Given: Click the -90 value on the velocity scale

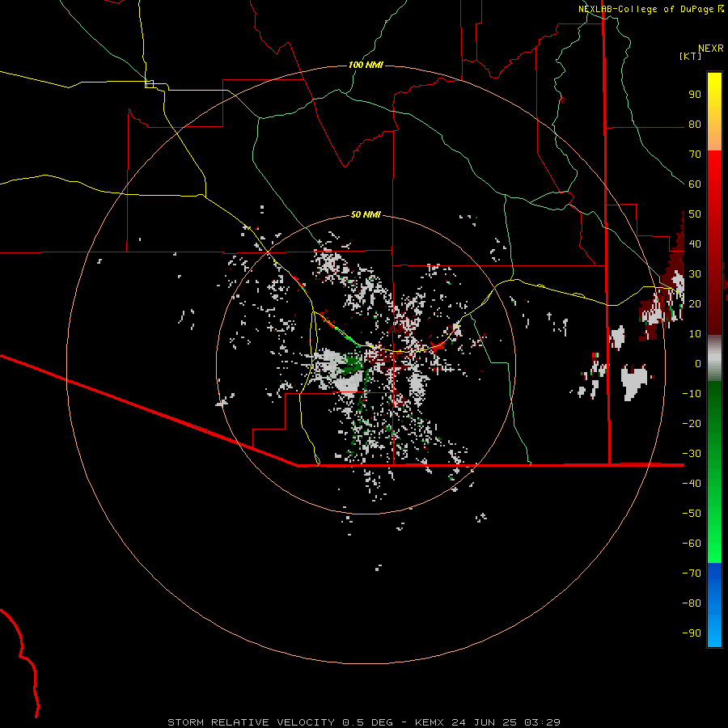Looking at the screenshot, I should (692, 633).
